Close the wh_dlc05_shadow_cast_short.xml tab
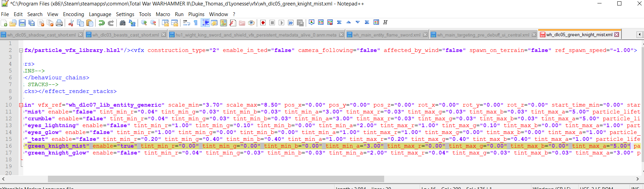 (80, 35)
